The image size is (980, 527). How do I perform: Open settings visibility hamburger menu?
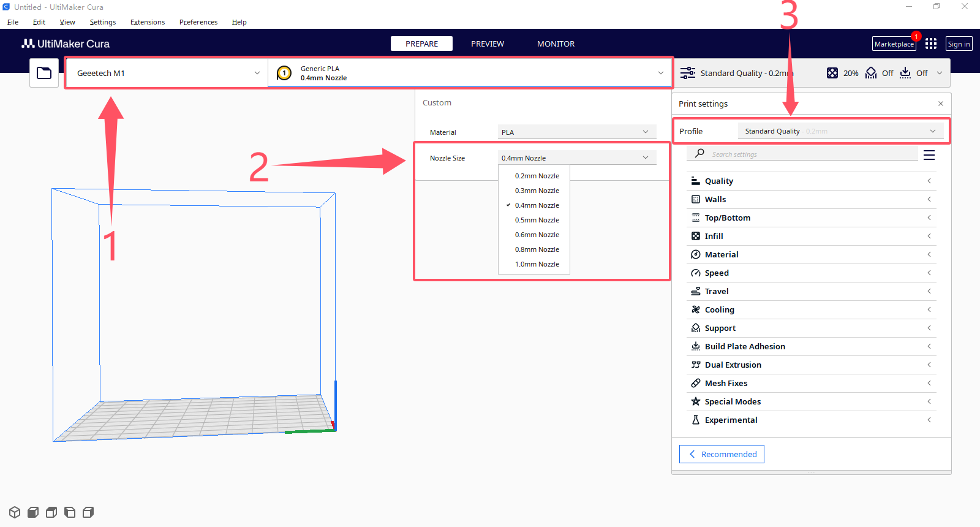coord(929,155)
